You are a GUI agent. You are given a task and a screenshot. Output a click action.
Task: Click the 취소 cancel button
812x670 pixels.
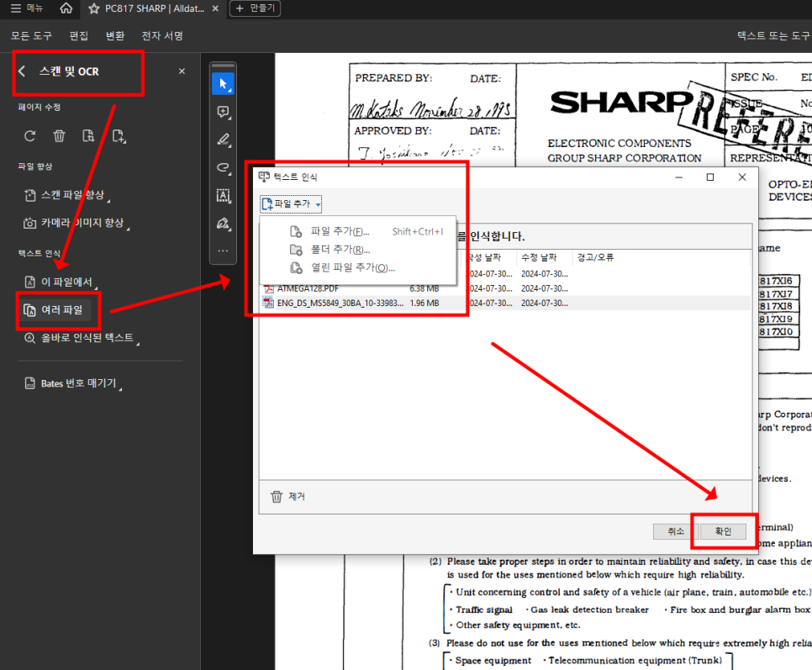(x=676, y=531)
